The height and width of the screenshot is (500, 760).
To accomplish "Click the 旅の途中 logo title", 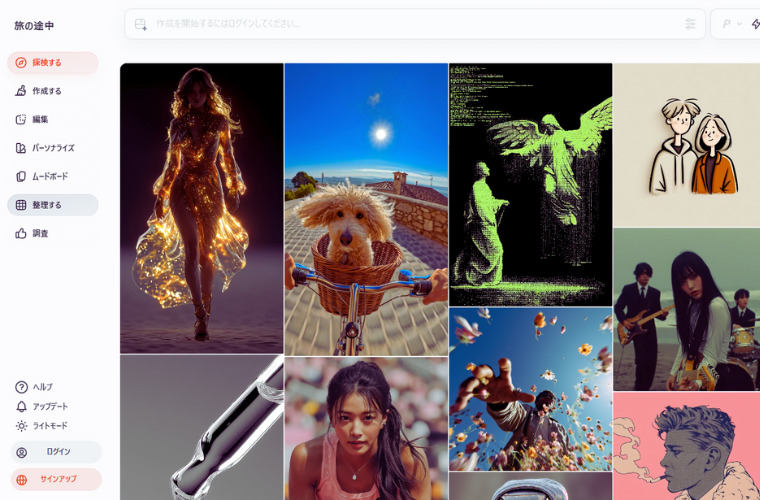I will tap(32, 25).
